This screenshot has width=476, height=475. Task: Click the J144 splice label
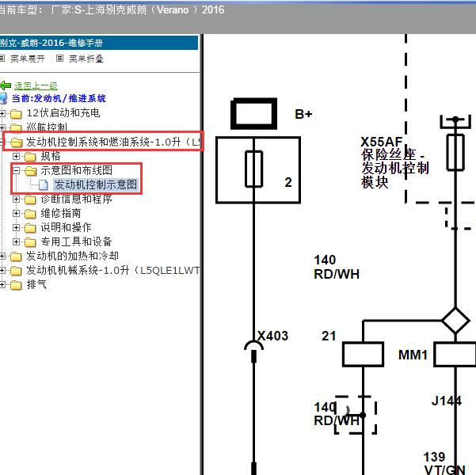(x=446, y=401)
